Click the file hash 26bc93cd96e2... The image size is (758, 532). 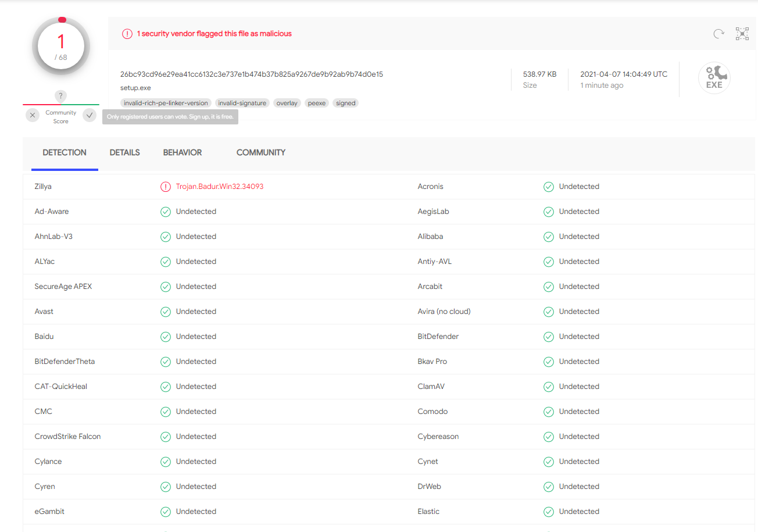[x=252, y=74]
